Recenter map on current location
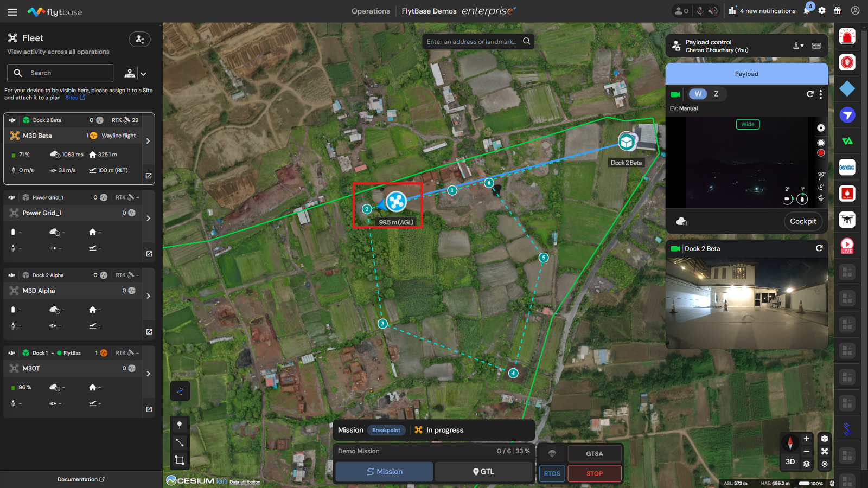868x488 pixels. (x=825, y=464)
